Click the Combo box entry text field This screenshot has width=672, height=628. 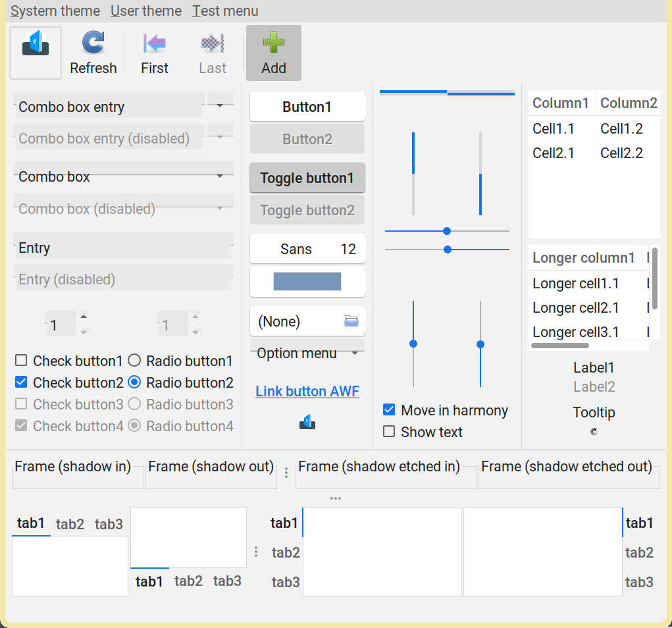point(109,106)
